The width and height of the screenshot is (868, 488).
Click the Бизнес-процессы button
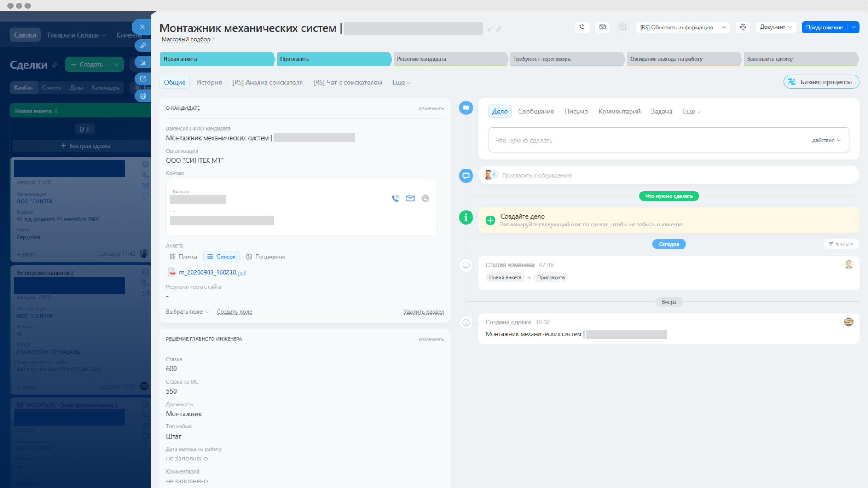(821, 82)
